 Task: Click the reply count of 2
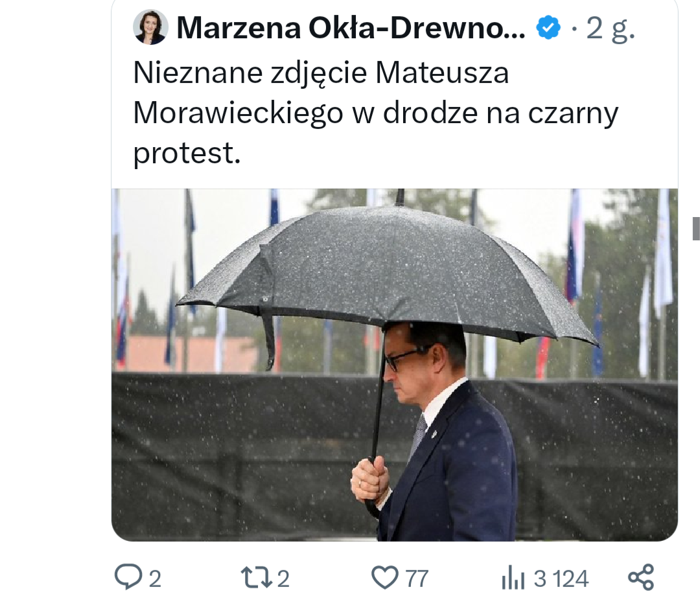(x=155, y=579)
